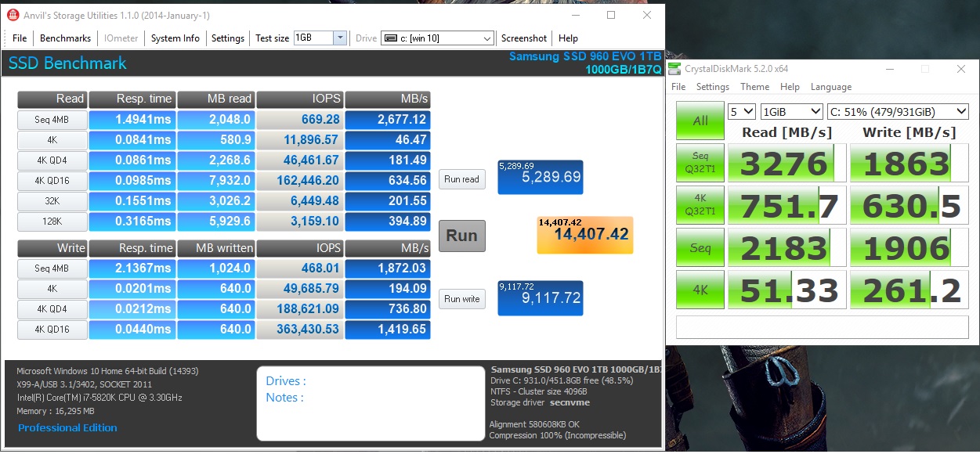
Task: Click the Seq Q32T1 button
Action: 700,164
